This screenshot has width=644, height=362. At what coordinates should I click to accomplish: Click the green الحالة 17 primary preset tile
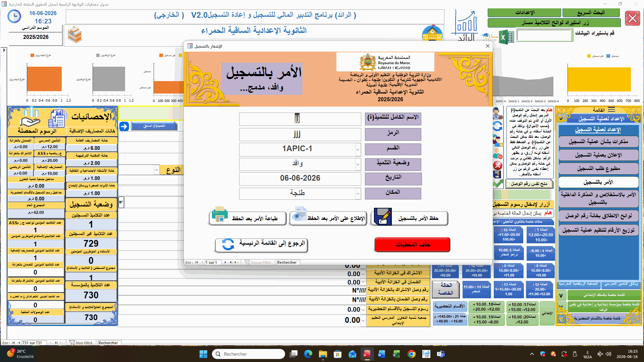(x=522, y=307)
